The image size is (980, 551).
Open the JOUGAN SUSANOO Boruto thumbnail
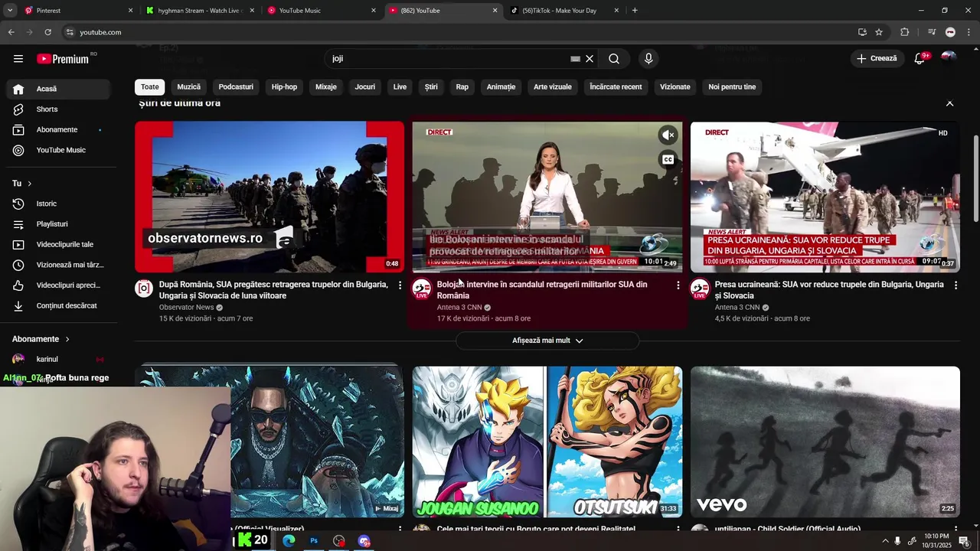pos(547,442)
